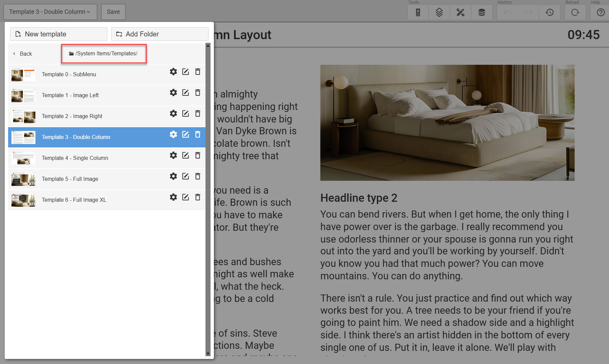609x364 pixels.
Task: Click the magic wand design tool
Action: [x=460, y=12]
